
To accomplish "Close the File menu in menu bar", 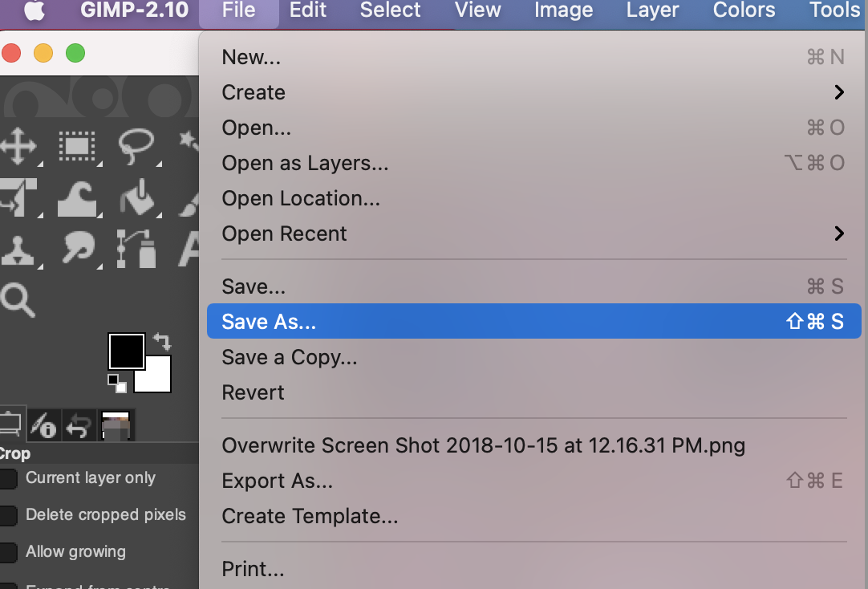I will click(238, 10).
